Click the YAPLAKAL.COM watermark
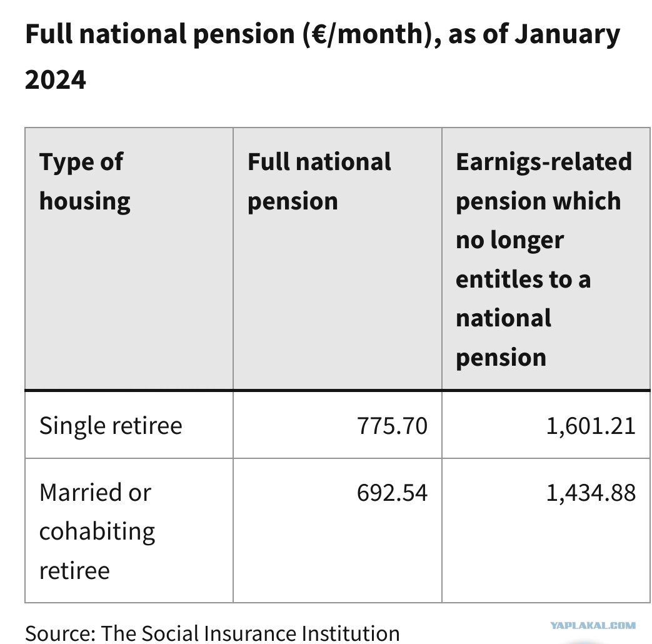The width and height of the screenshot is (652, 644). pos(593,626)
